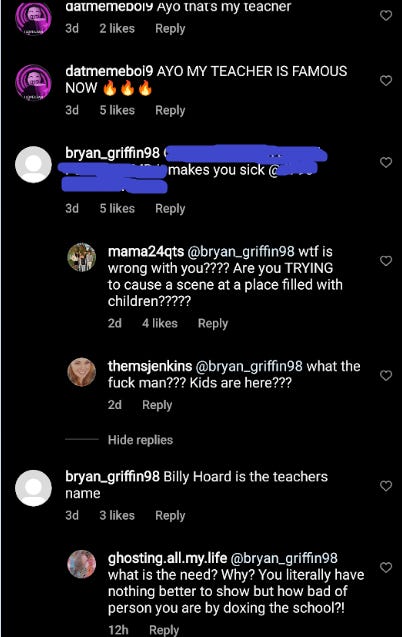
Task: Heart the ghosting.all.my.life reply
Action: point(386,567)
